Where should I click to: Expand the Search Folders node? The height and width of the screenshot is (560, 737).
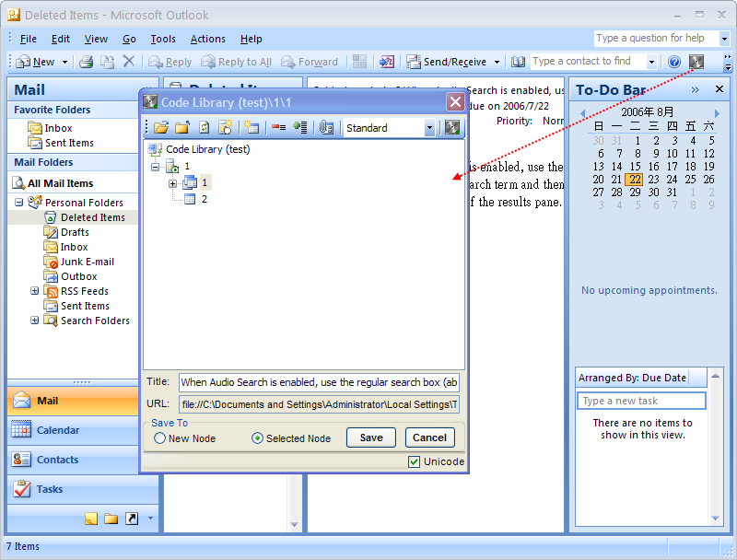[x=34, y=320]
